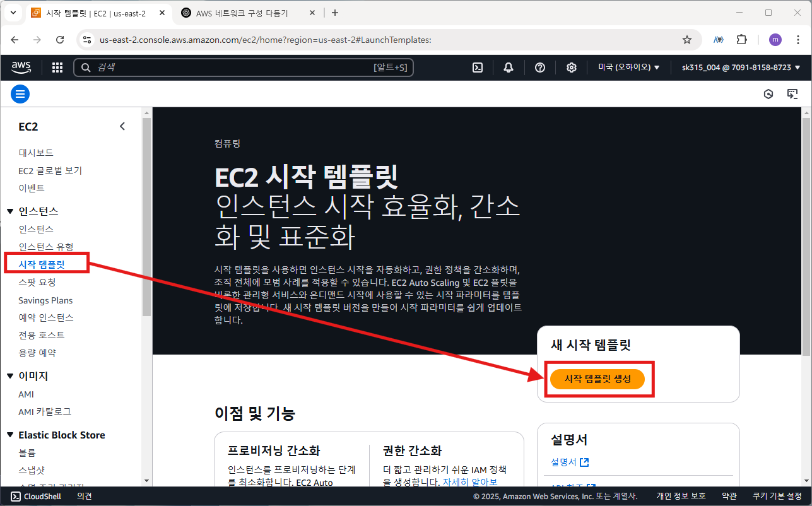Screen dimensions: 812x506
Task: Toggle the blue hamburger navigation menu
Action: [20, 95]
